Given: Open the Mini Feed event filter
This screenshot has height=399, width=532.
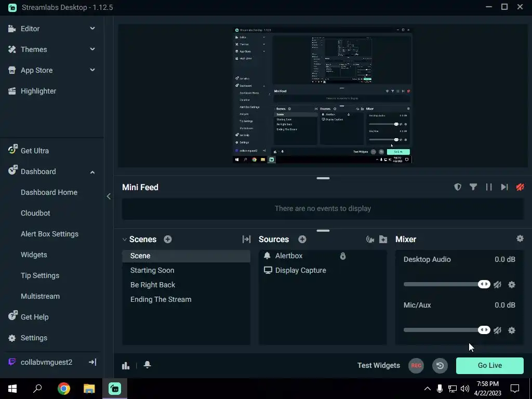Looking at the screenshot, I should (473, 187).
